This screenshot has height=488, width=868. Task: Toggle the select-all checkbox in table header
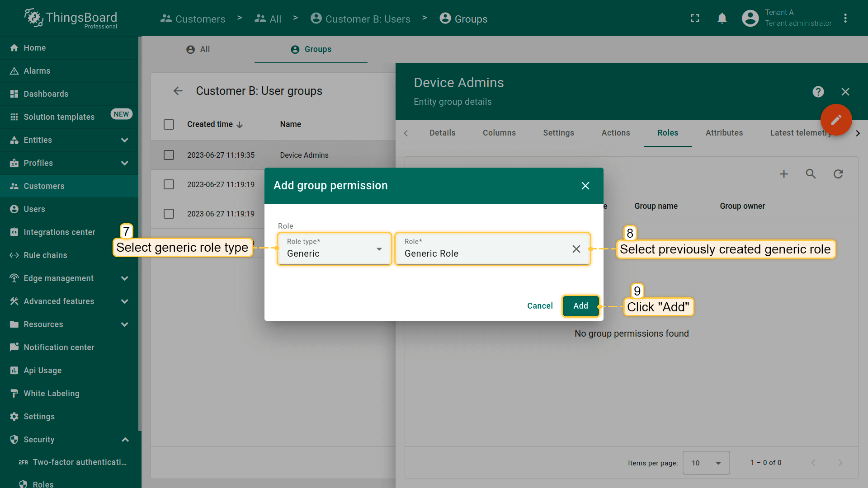coord(169,124)
